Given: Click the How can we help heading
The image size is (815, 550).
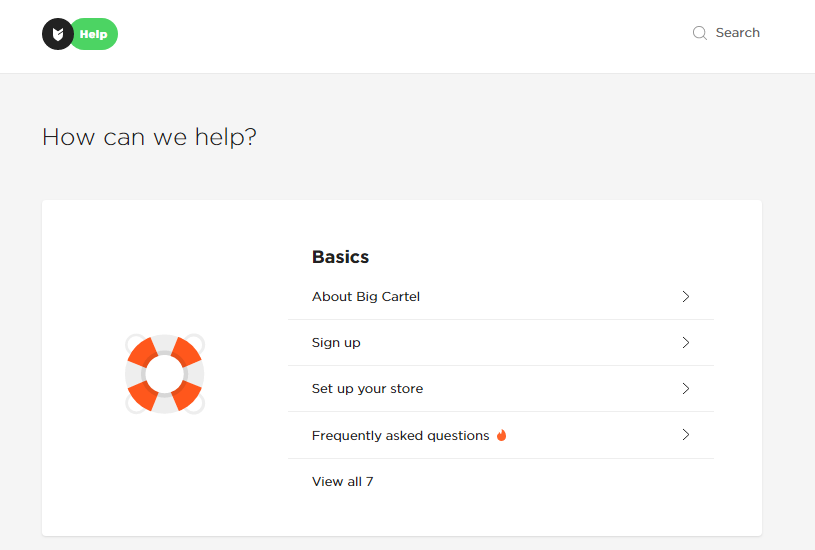Looking at the screenshot, I should [150, 137].
